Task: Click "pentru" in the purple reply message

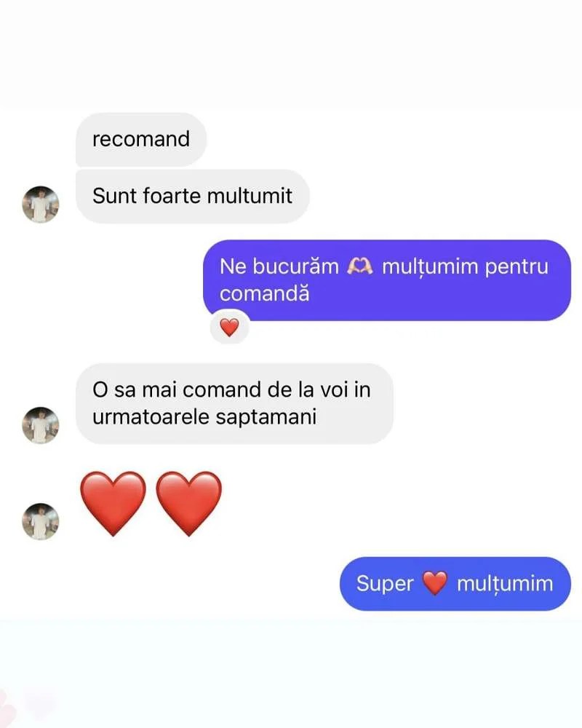Action: click(x=517, y=267)
